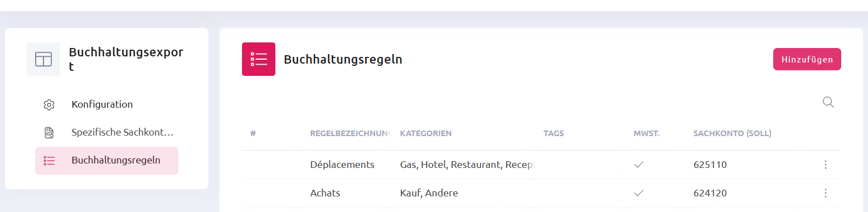Click the Achats rule name
The image size is (868, 212).
325,193
